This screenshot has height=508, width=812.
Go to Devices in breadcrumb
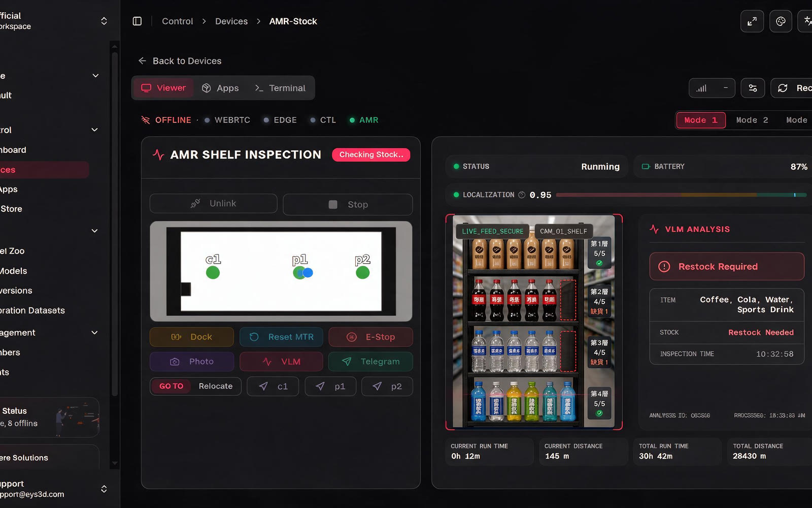pyautogui.click(x=231, y=21)
